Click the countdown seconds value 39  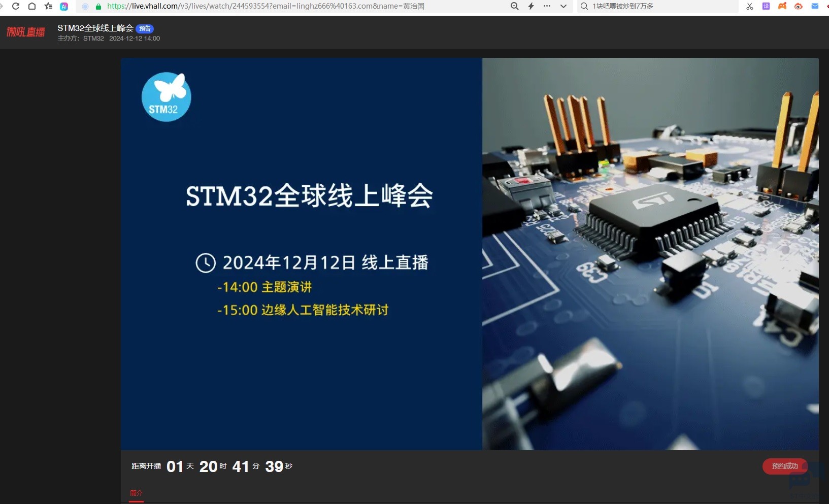click(x=274, y=466)
